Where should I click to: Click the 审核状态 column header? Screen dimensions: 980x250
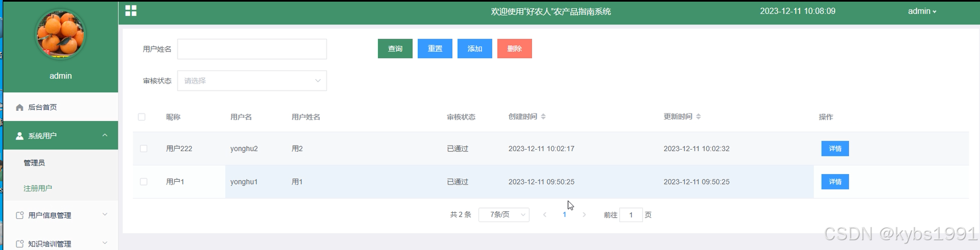pos(461,117)
